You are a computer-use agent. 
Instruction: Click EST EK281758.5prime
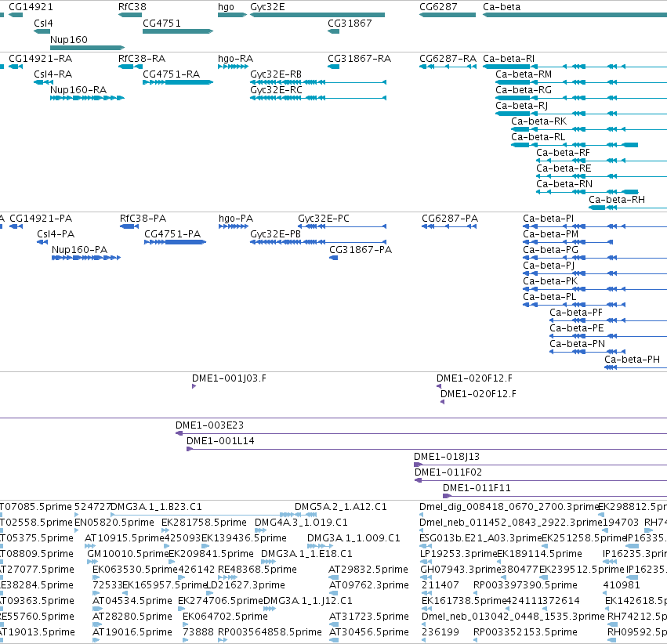coord(205,523)
